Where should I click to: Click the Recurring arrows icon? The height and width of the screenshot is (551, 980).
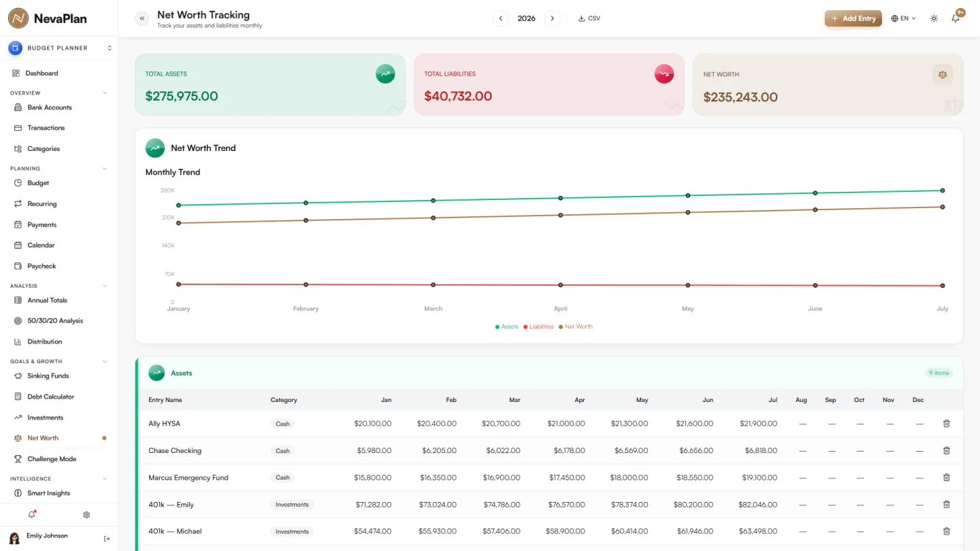pyautogui.click(x=18, y=204)
